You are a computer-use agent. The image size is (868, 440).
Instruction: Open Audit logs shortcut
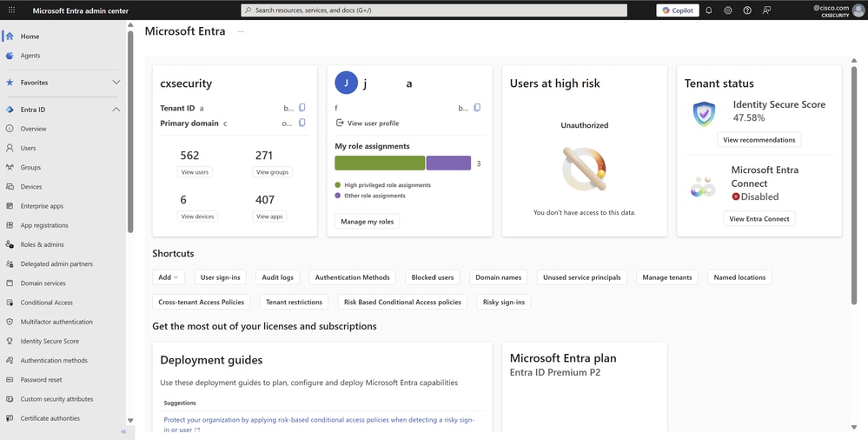(x=277, y=277)
